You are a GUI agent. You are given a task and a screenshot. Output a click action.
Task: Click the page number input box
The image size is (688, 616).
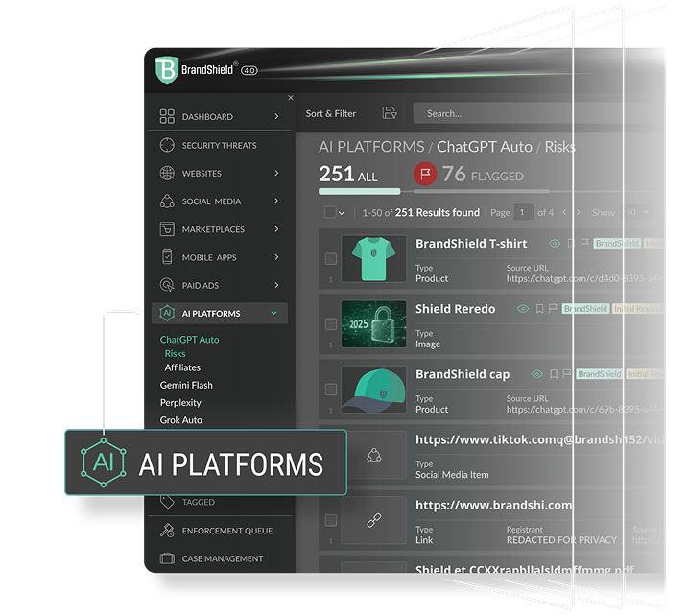524,212
